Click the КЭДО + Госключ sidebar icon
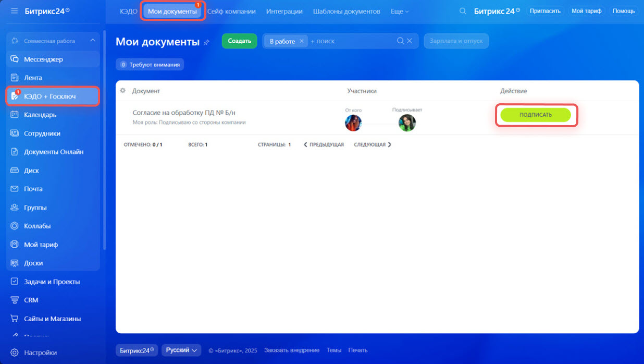The image size is (644, 364). pyautogui.click(x=15, y=96)
